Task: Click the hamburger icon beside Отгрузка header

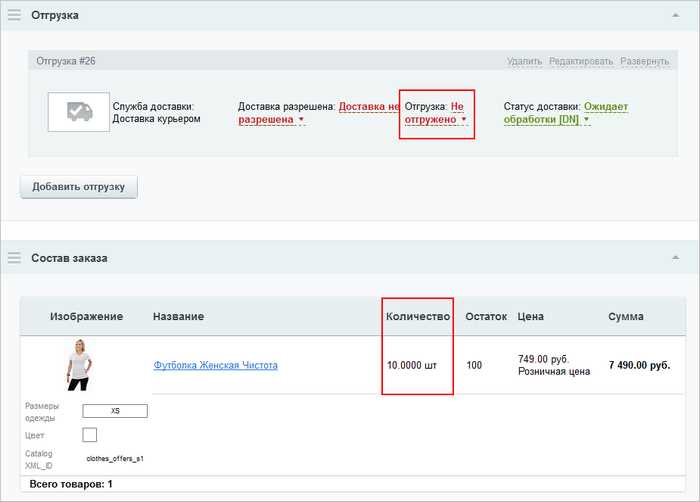Action: (x=14, y=15)
